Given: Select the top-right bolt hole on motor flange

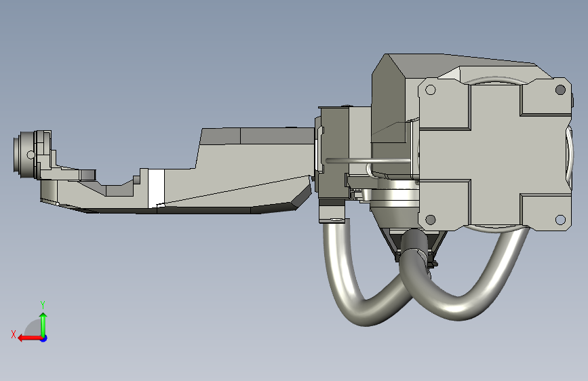Looking at the screenshot, I should (x=560, y=89).
